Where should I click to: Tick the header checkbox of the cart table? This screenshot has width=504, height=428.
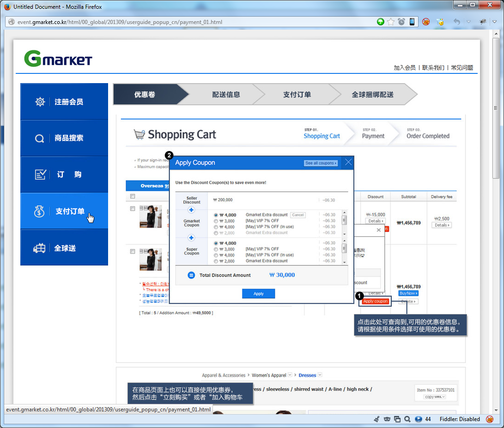(x=133, y=196)
